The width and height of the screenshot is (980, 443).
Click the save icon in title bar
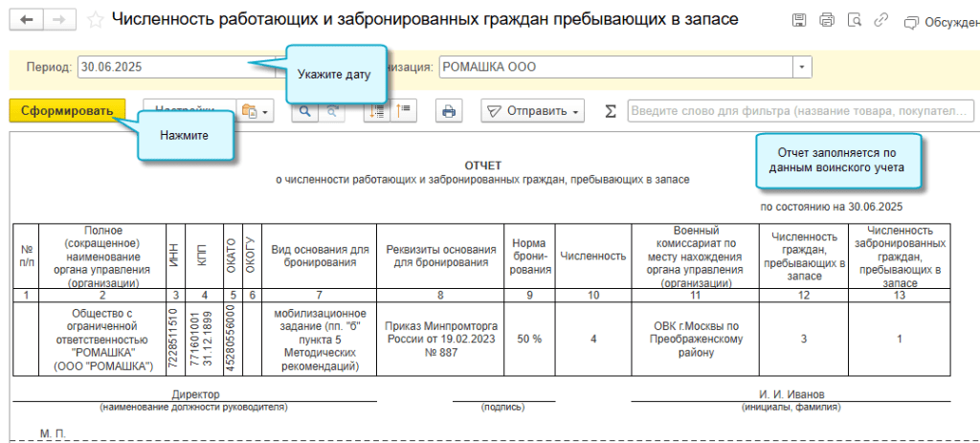pyautogui.click(x=800, y=20)
